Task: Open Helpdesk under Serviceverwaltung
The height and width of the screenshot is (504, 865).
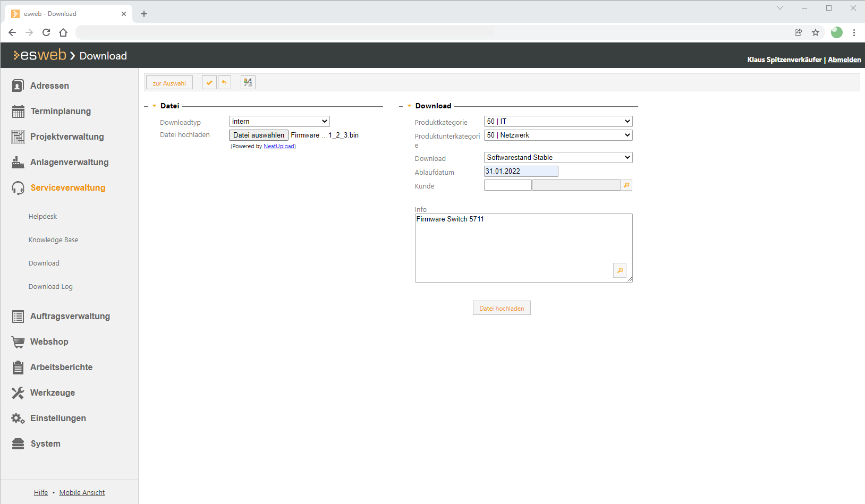Action: [43, 217]
